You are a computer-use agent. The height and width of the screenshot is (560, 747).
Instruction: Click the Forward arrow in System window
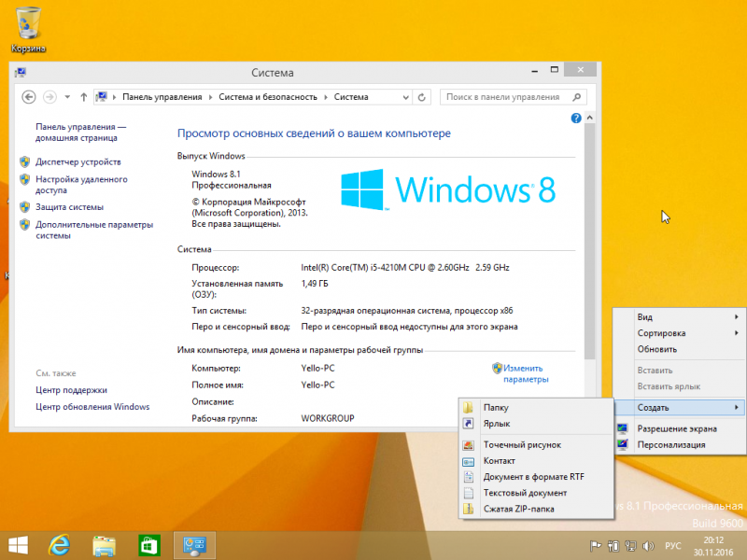coord(49,97)
